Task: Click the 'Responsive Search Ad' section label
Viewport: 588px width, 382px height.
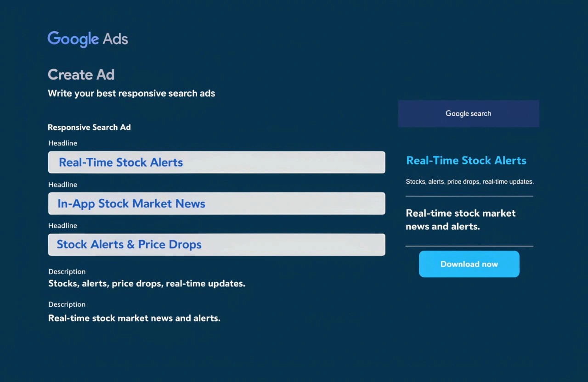Action: [x=89, y=128]
